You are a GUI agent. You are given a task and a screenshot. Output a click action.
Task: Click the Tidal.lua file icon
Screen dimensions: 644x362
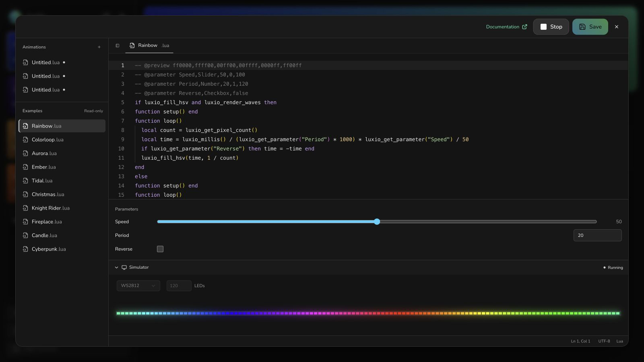click(25, 181)
